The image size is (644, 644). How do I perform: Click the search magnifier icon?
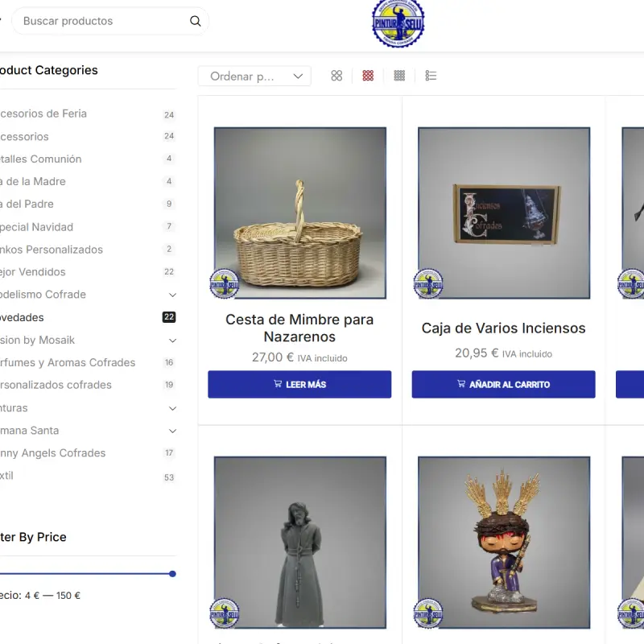coord(195,21)
